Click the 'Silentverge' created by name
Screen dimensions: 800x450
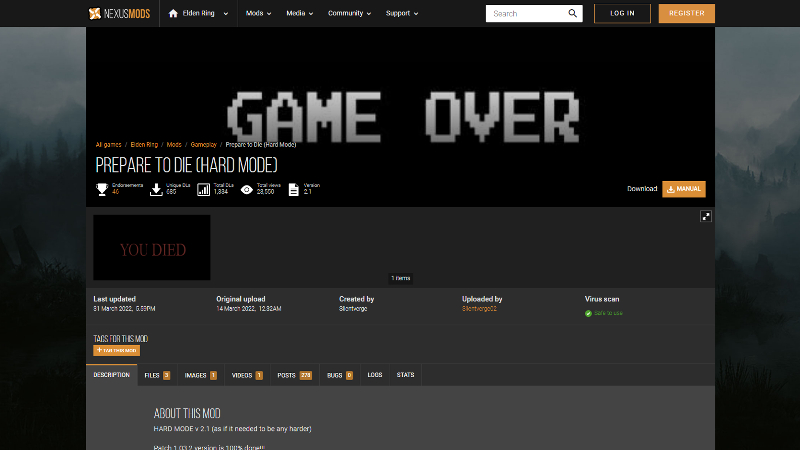(353, 309)
